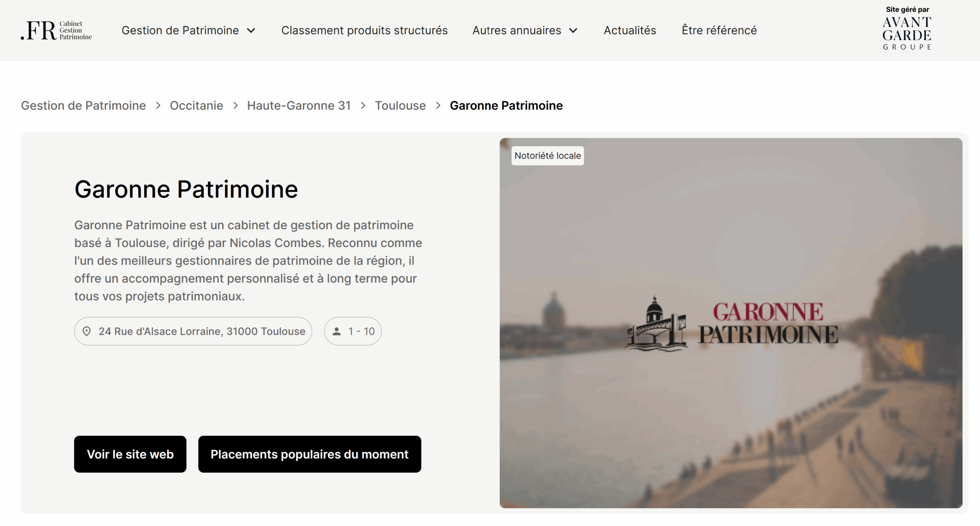The height and width of the screenshot is (526, 980).
Task: Open Classement produits structurés page
Action: [x=364, y=30]
